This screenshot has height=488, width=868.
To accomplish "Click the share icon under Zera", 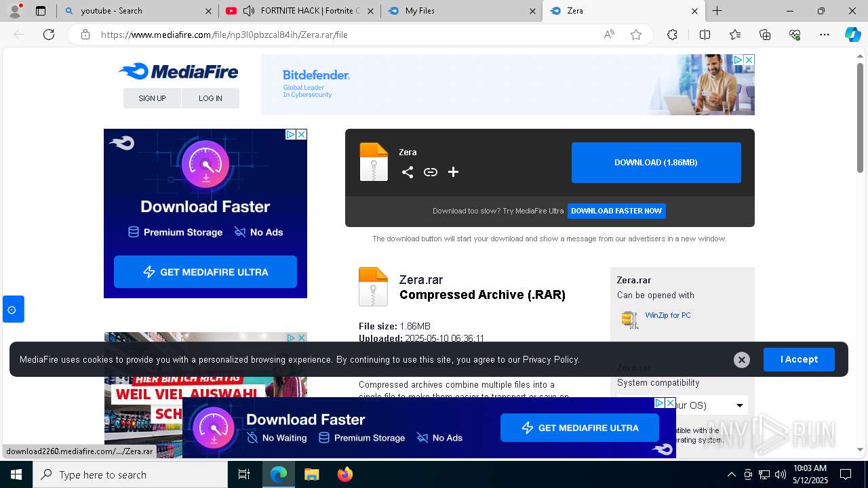I will pos(407,172).
